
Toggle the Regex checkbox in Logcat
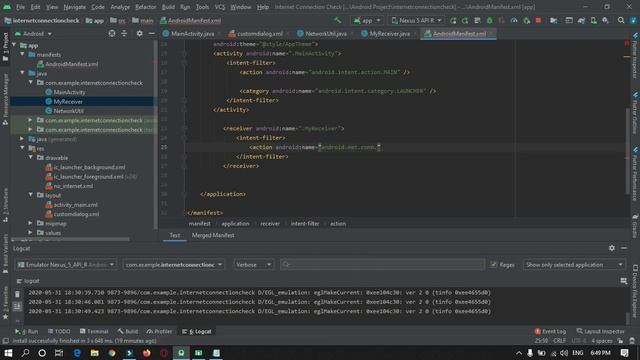tap(493, 264)
